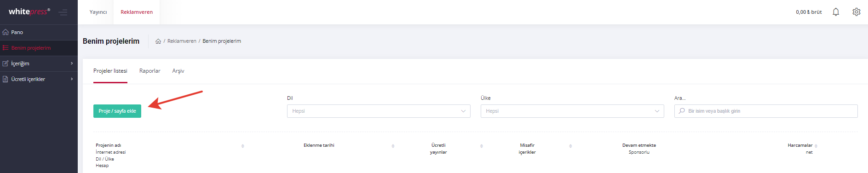Switch to the Raporlar tab
The height and width of the screenshot is (173, 868).
150,71
